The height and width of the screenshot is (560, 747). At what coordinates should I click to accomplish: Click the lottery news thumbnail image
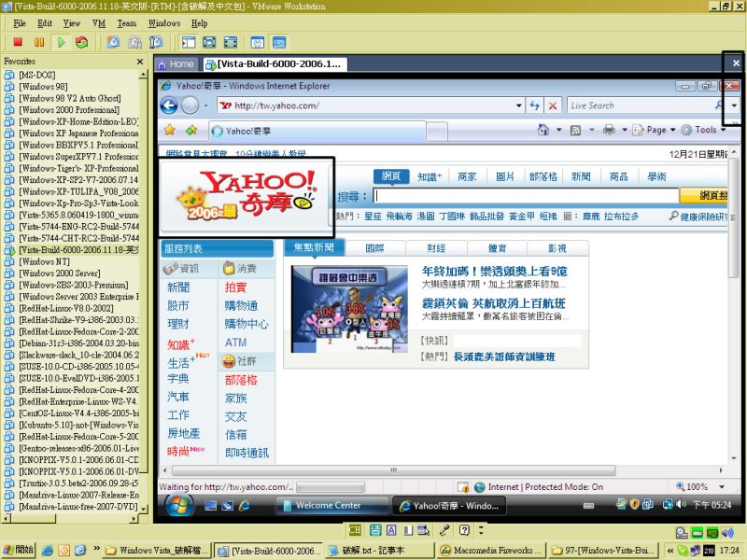pyautogui.click(x=349, y=309)
